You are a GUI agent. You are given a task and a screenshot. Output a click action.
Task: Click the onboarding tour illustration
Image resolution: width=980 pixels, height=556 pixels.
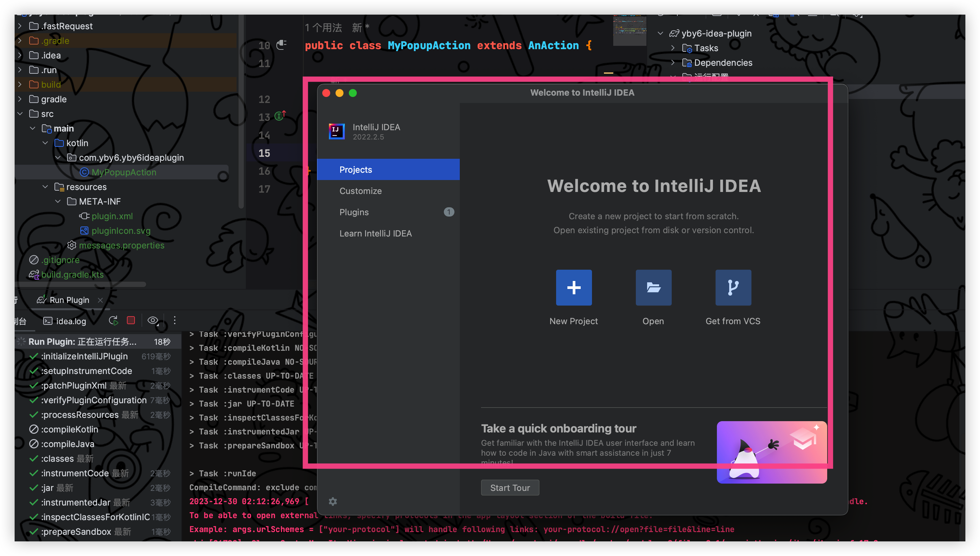coord(772,452)
